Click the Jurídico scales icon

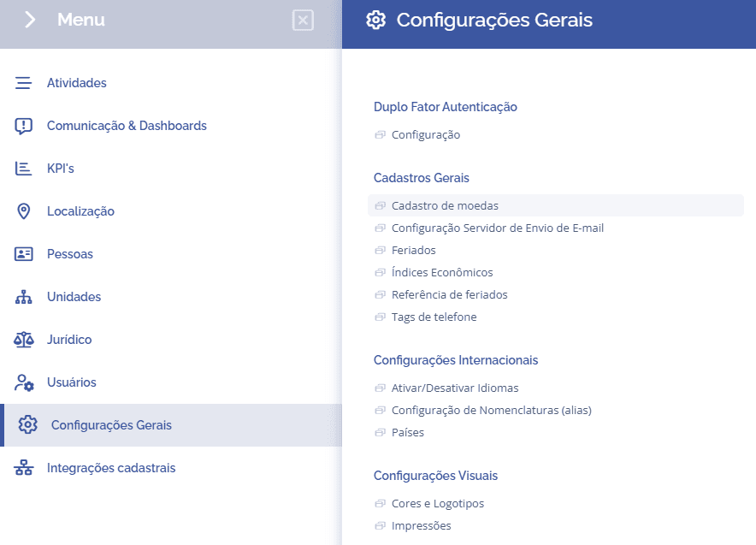pos(23,340)
